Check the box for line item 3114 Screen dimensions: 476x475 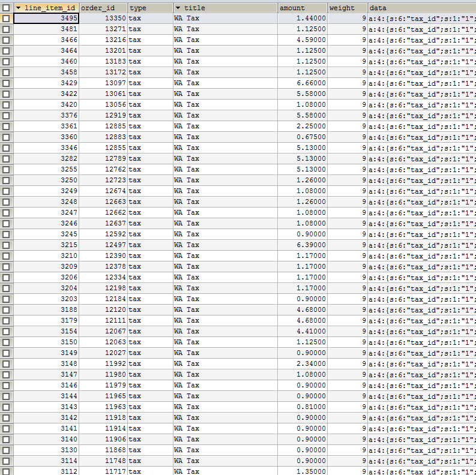[6, 461]
